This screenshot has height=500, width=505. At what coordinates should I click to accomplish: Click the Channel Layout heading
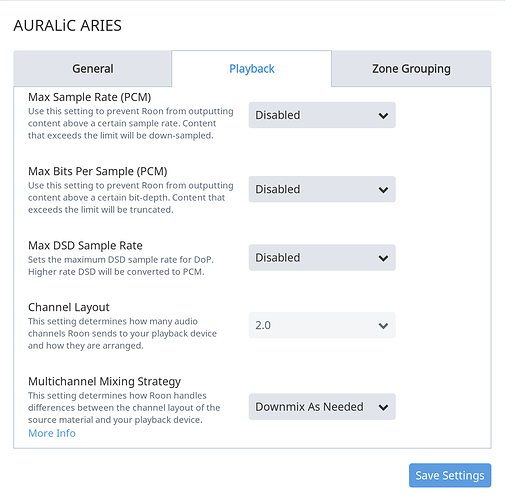click(x=69, y=307)
